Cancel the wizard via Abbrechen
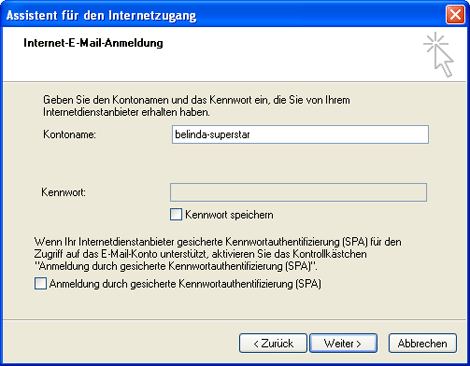The image size is (470, 366). click(422, 343)
